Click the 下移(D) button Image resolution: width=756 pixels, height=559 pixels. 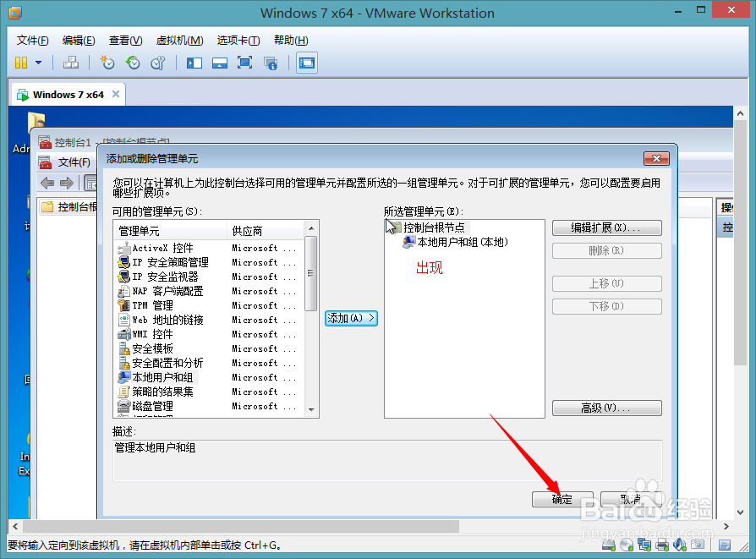[606, 306]
